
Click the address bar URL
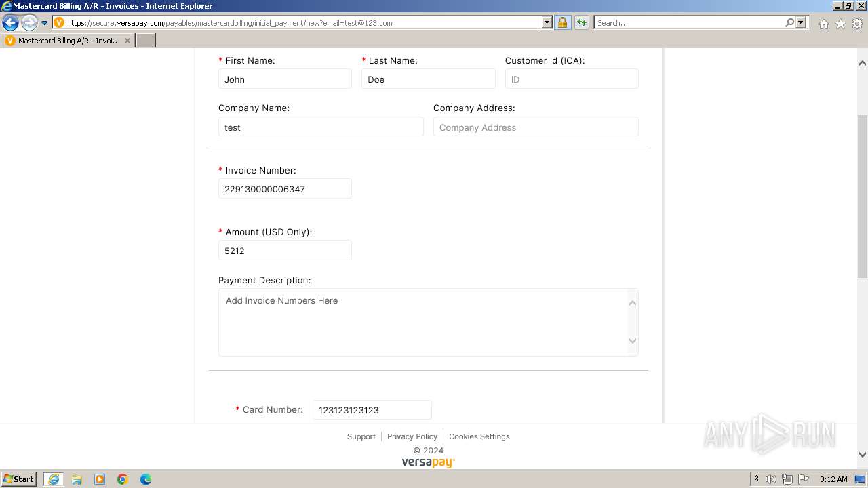[230, 23]
